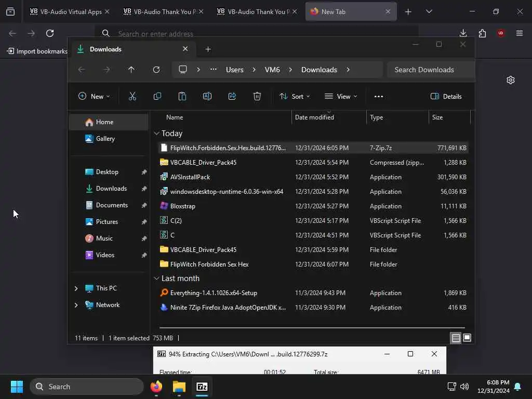The image size is (532, 399).
Task: Click Firefox address bar search field
Action: (256, 34)
